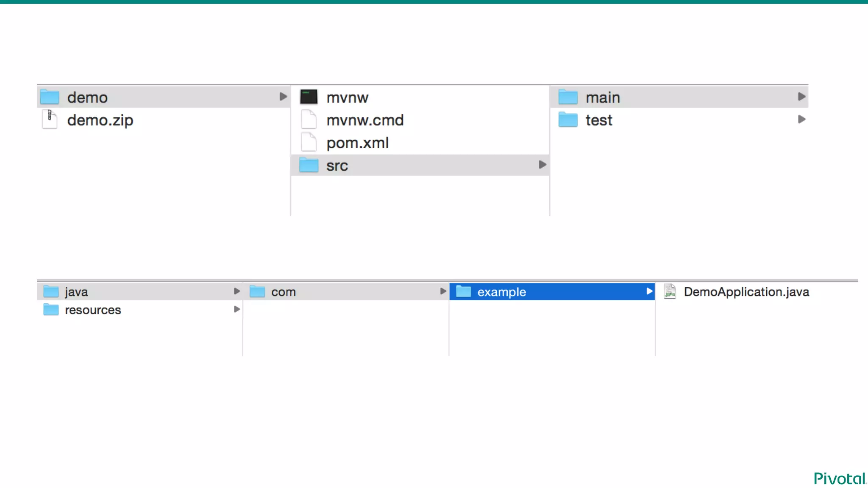
Task: Click the arrow next to example folder
Action: pos(649,291)
